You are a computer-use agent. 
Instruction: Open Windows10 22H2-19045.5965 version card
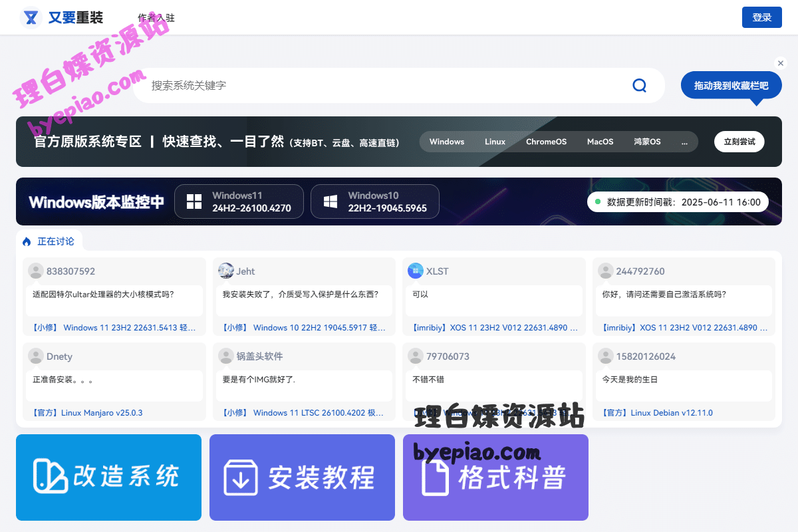coord(375,201)
